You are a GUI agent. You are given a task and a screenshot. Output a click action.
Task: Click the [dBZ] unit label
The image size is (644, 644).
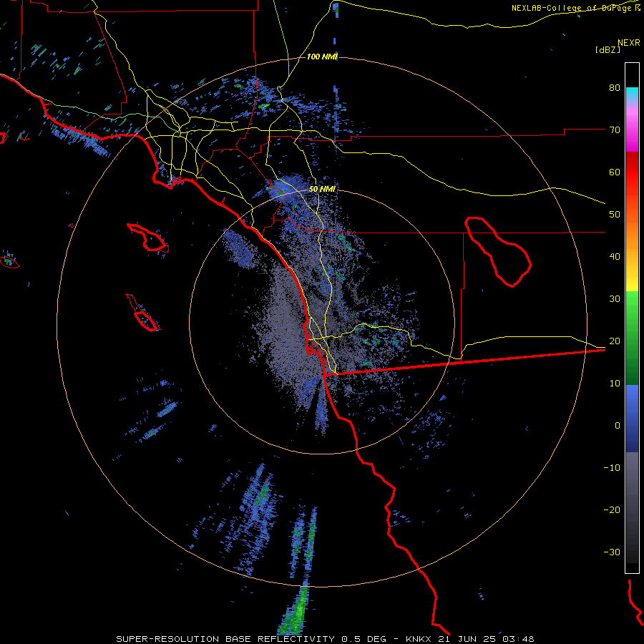click(x=608, y=50)
